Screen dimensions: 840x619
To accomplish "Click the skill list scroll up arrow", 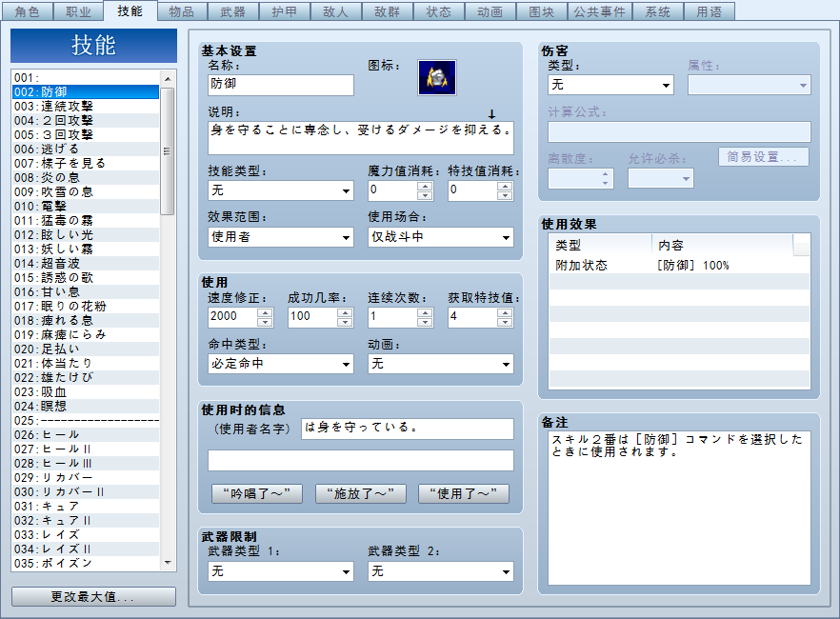I will pos(168,79).
